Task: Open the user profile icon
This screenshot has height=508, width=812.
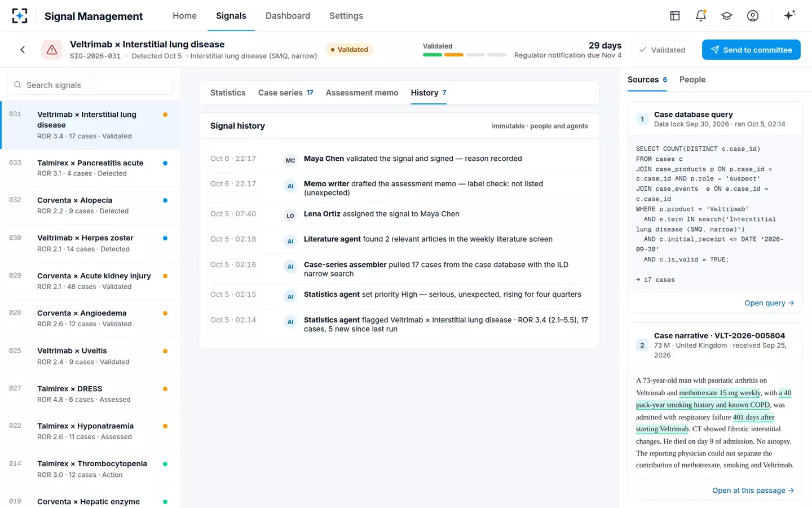Action: (x=752, y=16)
